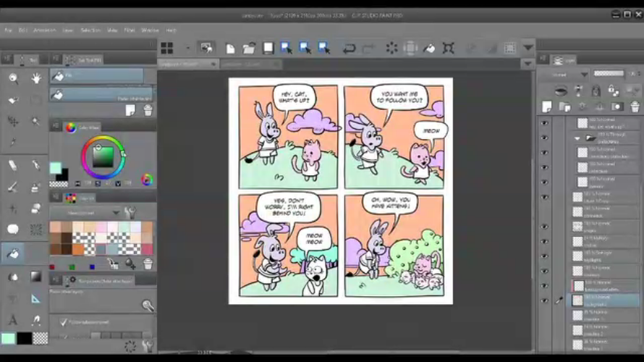Click the canvas horizontal scrollbar
Viewport: 644px width, 362px height.
click(345, 352)
